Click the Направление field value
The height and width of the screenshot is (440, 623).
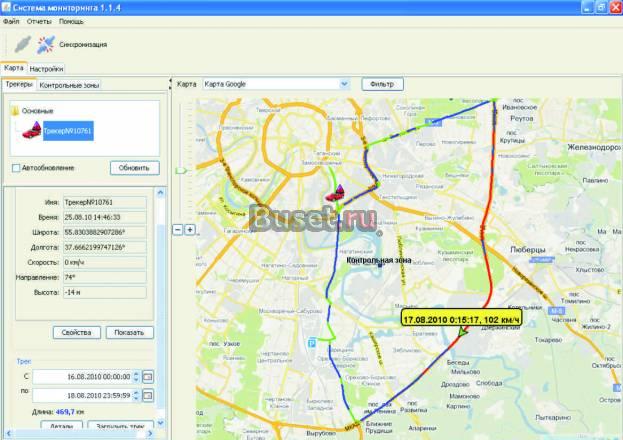104,277
